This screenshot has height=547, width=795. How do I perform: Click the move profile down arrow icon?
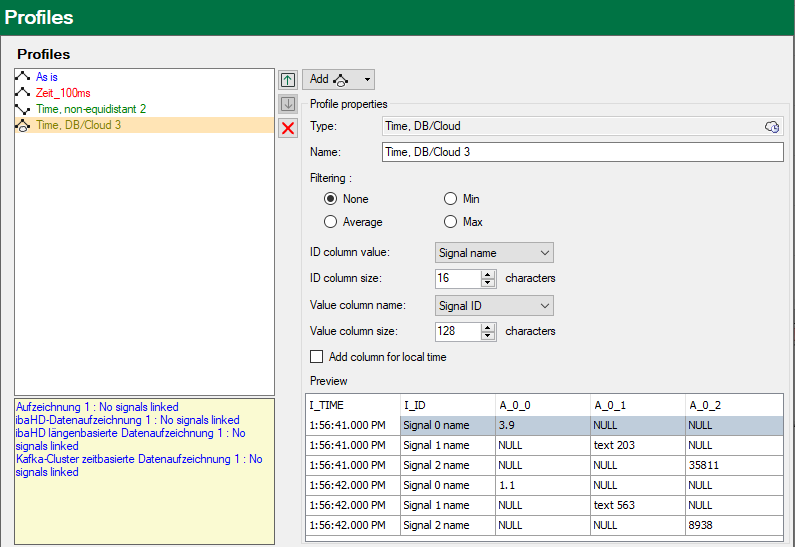point(288,104)
